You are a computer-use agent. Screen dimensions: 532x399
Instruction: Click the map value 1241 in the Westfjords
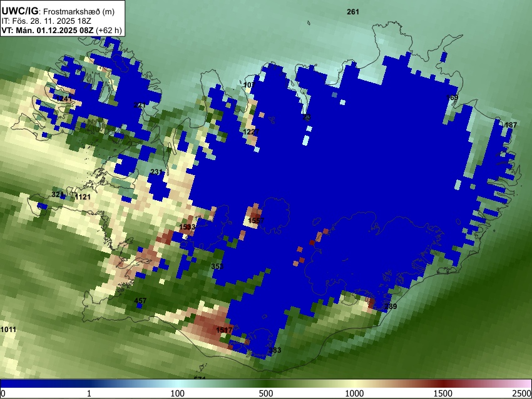click(x=64, y=99)
